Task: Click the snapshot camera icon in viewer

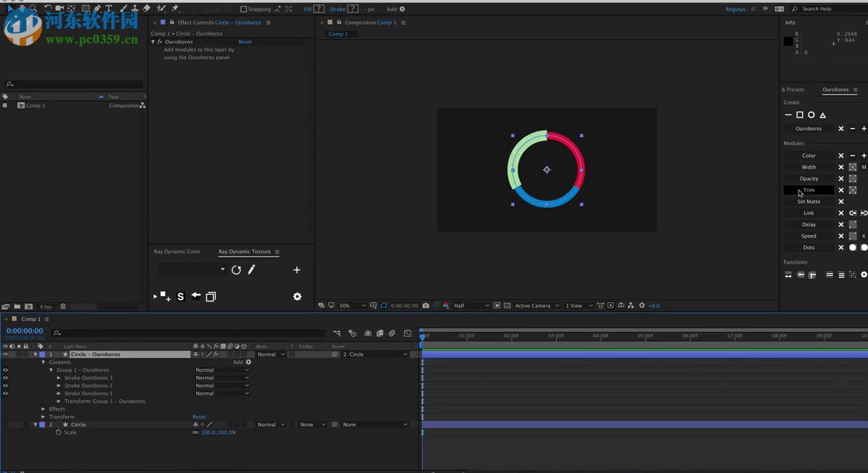Action: pos(426,306)
